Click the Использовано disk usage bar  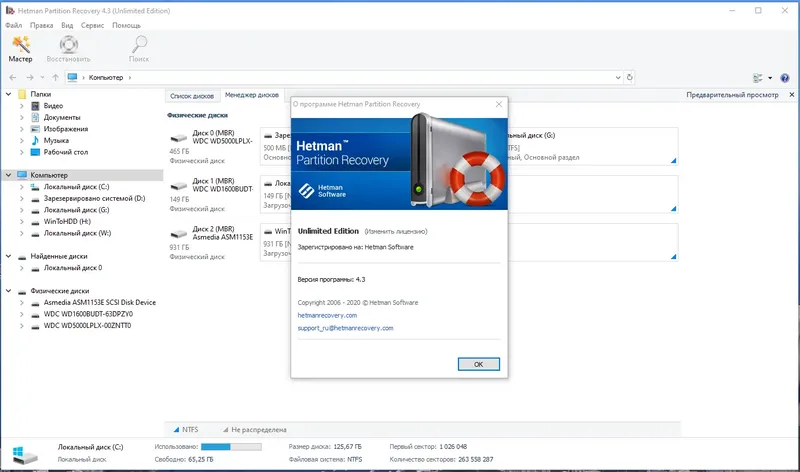tap(231, 446)
